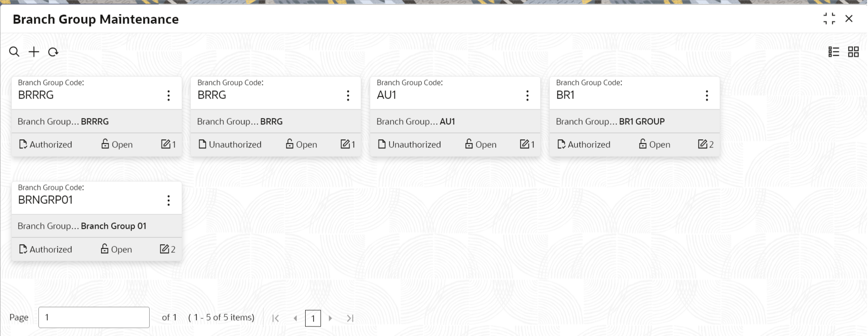Click the Page number input field

point(94,317)
